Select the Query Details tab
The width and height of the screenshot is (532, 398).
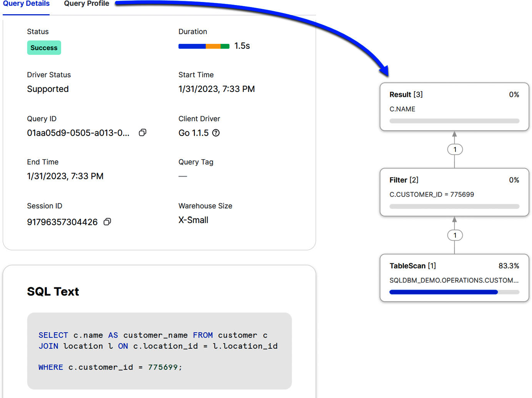(26, 3)
